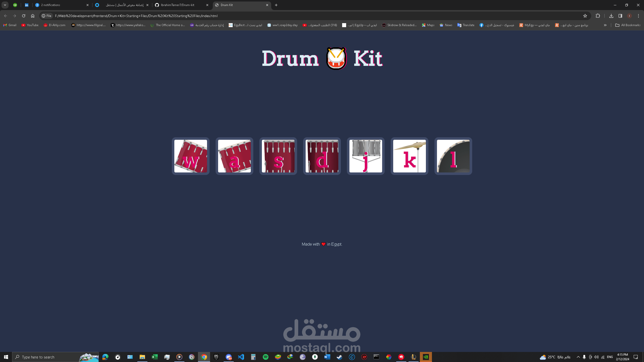Reload the Drum Kit page

click(x=24, y=16)
